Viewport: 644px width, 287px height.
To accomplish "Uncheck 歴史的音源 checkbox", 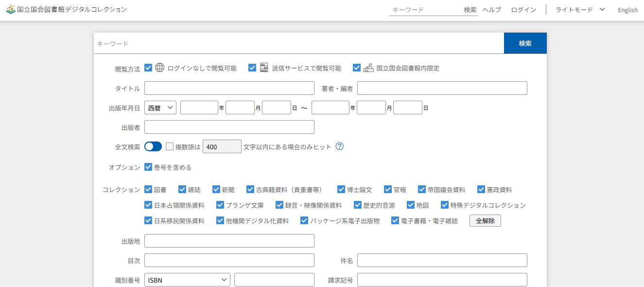I will tap(358, 205).
